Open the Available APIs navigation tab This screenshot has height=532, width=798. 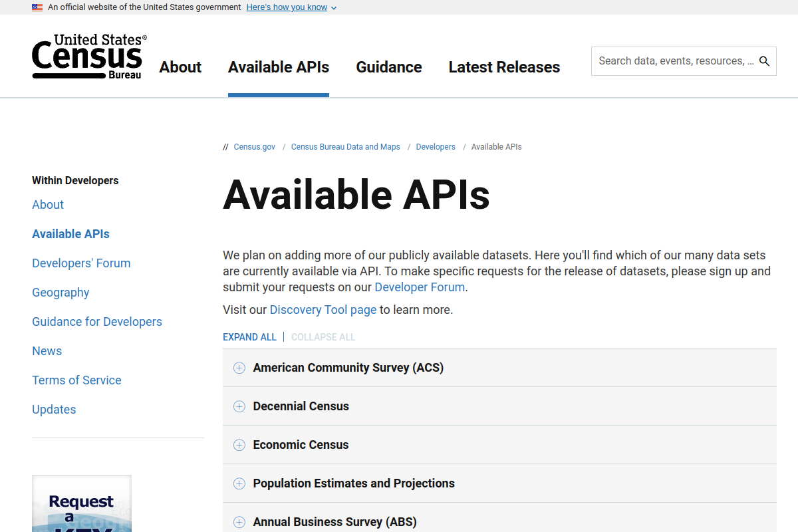[279, 67]
